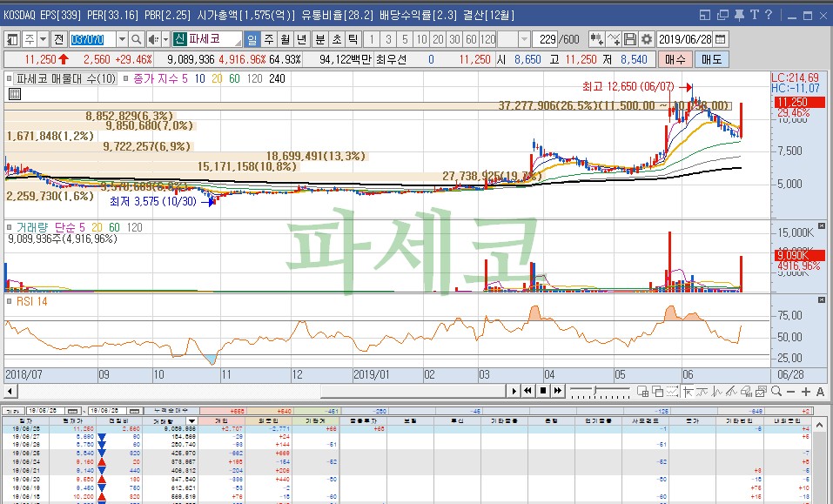Click the 매도 sell button
The width and height of the screenshot is (833, 504).
coord(711,59)
